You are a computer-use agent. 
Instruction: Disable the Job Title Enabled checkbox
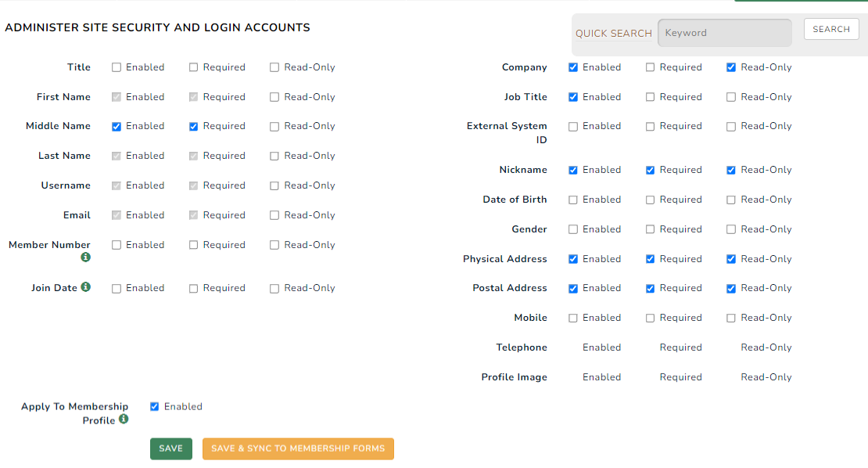[573, 97]
